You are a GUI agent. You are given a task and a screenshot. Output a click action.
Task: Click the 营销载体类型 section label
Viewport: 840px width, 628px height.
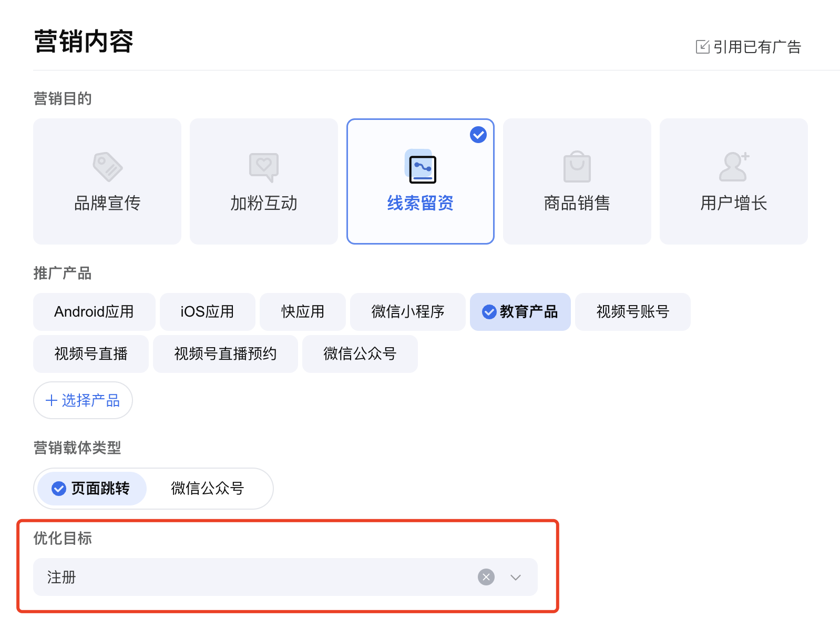click(77, 448)
